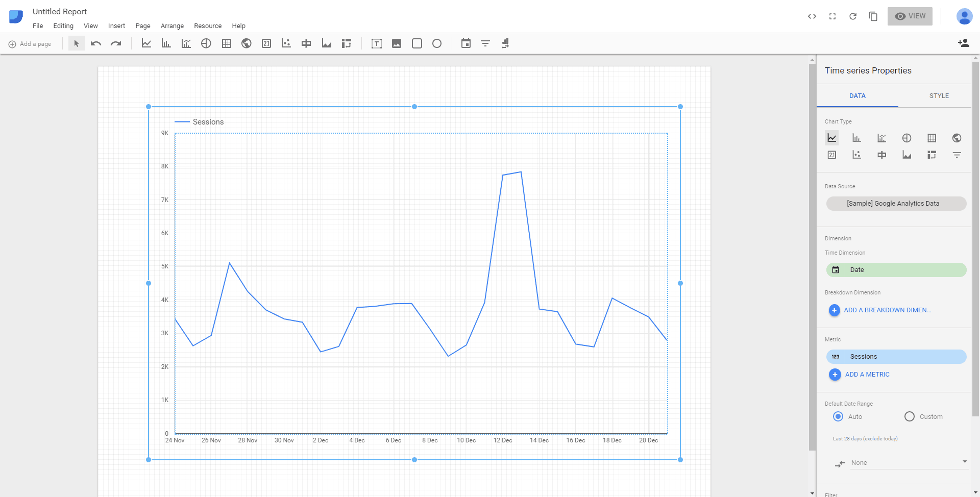The image size is (980, 497).
Task: Open the Arrange menu
Action: [172, 26]
